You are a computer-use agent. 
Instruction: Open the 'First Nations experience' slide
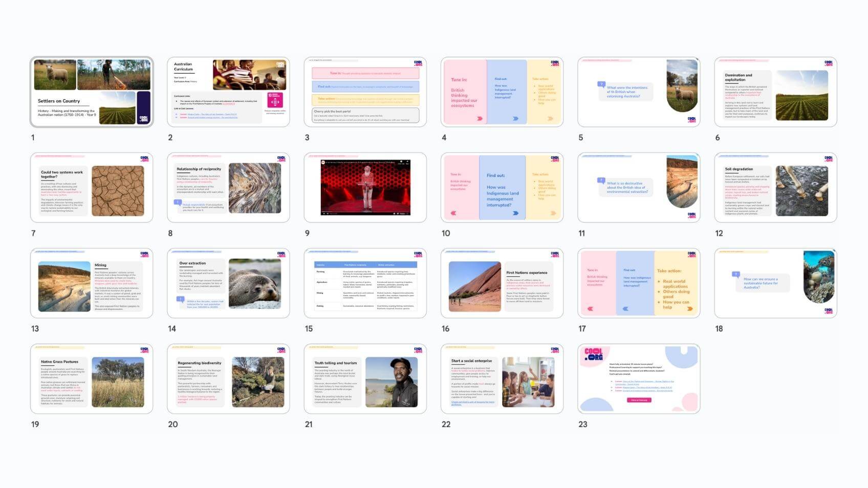click(502, 283)
